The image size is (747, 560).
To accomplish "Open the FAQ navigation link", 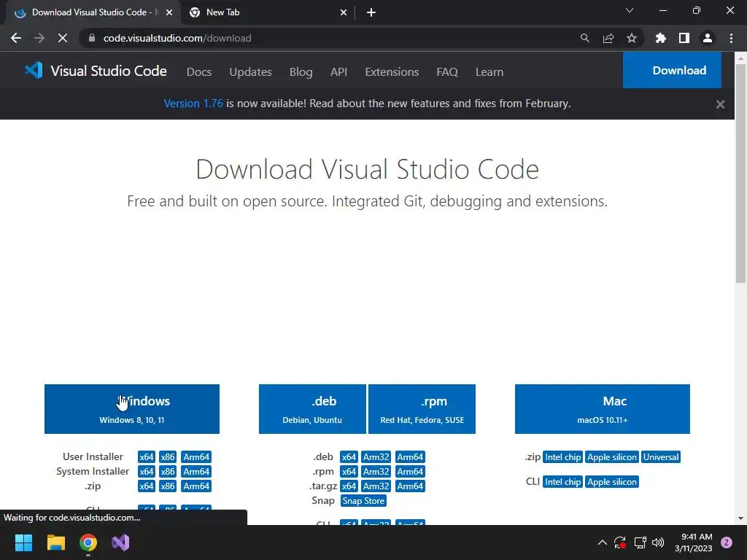I will (447, 72).
